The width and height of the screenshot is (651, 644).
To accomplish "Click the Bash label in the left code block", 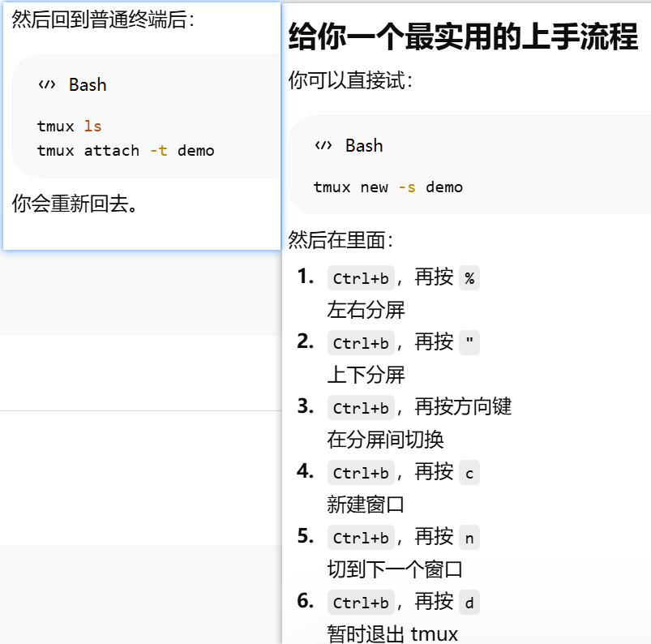I will click(88, 85).
